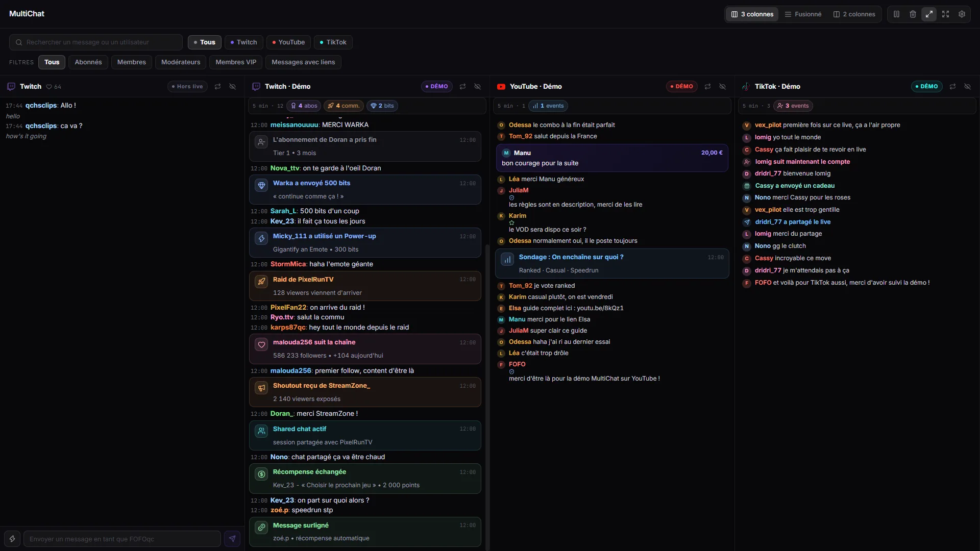Click the YouTube 1 events chip
This screenshot has width=980, height=551.
[548, 106]
